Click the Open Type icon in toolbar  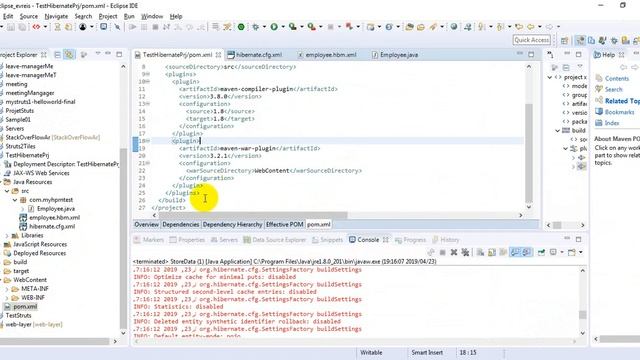(409, 27)
